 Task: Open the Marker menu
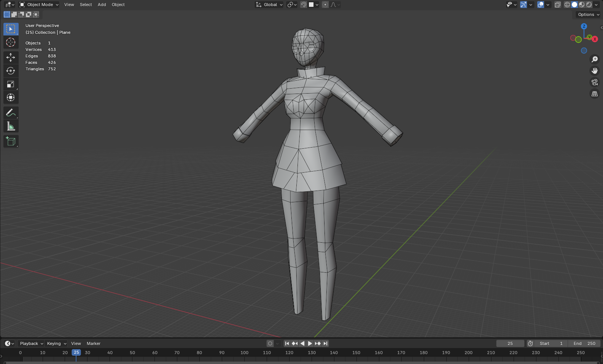click(x=94, y=343)
